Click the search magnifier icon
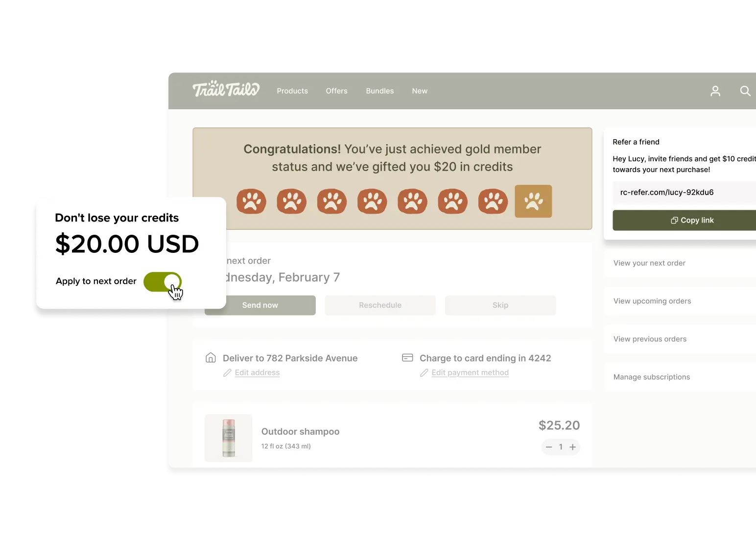The width and height of the screenshot is (756, 541). click(745, 91)
